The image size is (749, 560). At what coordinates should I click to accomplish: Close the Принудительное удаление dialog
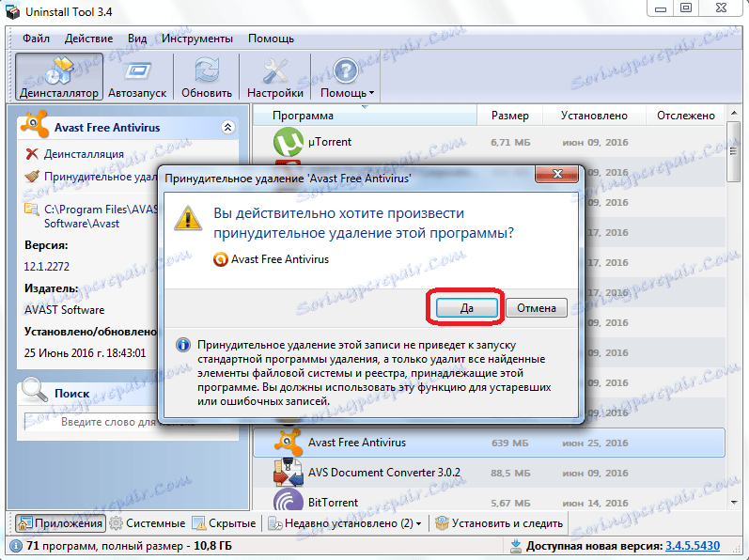coord(556,174)
